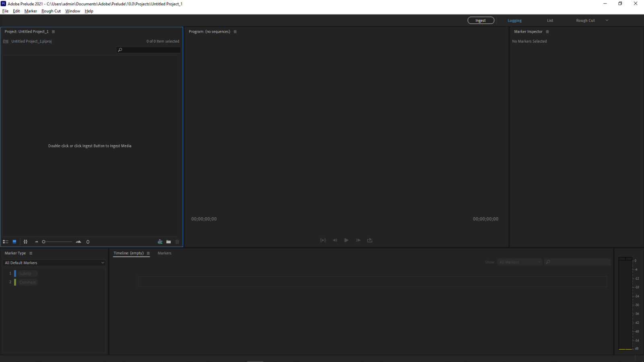
Task: Click the Ingest button
Action: [x=481, y=21]
